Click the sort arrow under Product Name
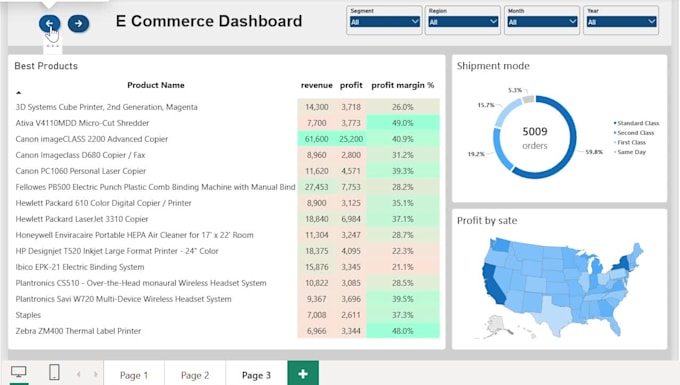 (19, 92)
